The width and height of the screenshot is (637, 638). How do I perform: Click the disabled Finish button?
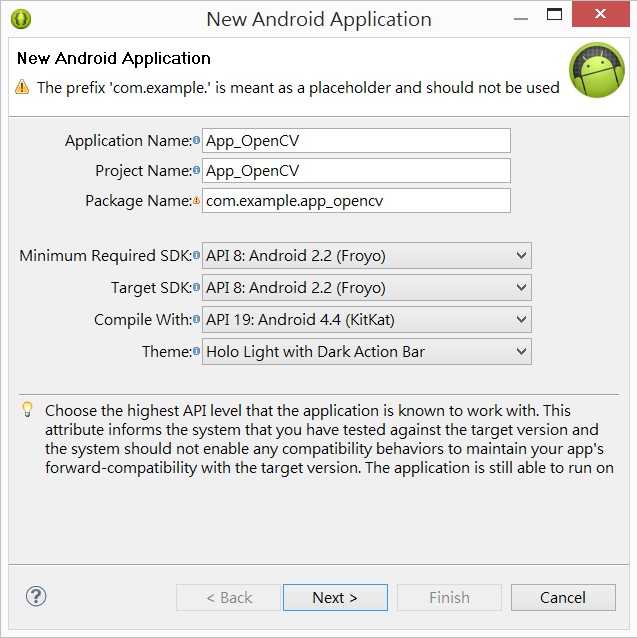tap(449, 598)
